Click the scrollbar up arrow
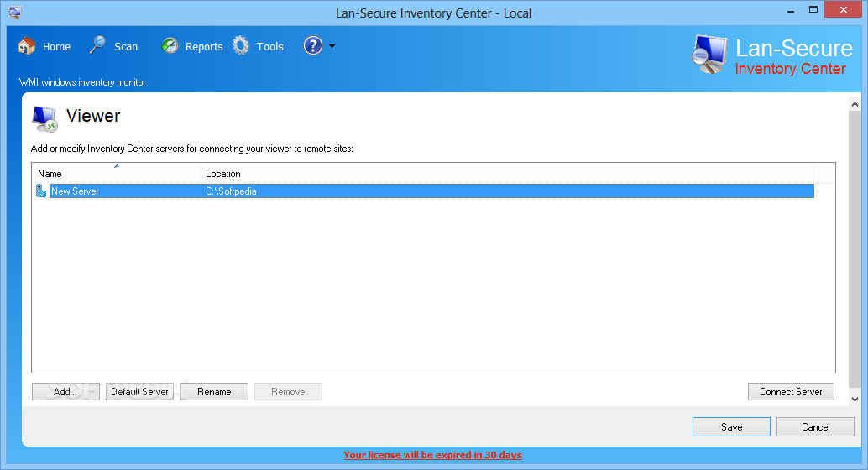This screenshot has width=868, height=470. 855,104
